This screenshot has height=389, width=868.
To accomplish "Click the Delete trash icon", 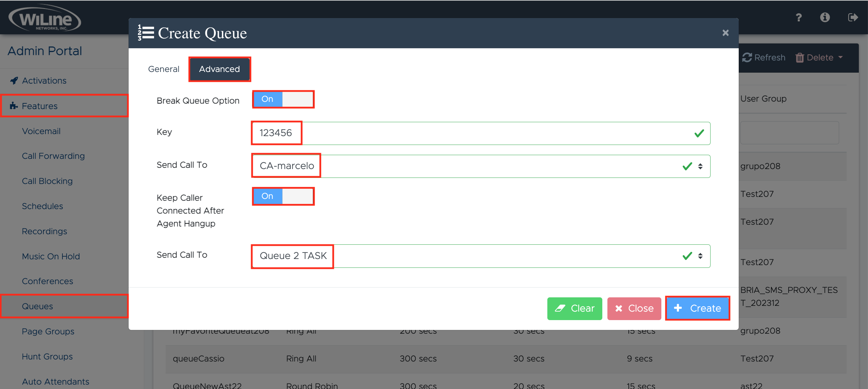I will (x=799, y=58).
